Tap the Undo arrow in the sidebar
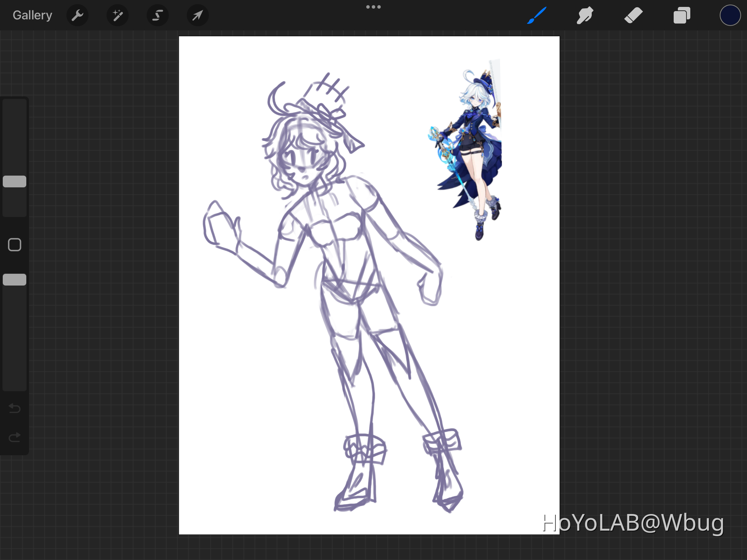747x560 pixels. (14, 409)
